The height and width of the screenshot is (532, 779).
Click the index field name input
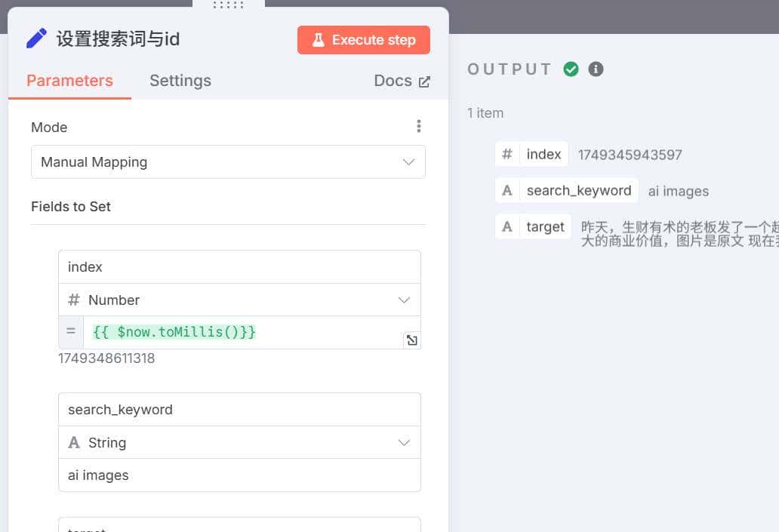point(239,266)
